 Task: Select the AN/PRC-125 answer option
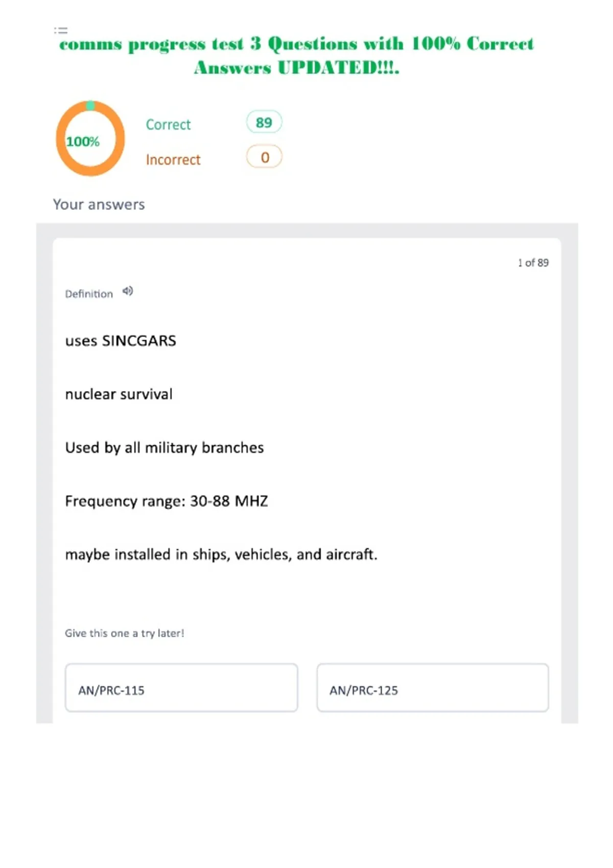[433, 688]
